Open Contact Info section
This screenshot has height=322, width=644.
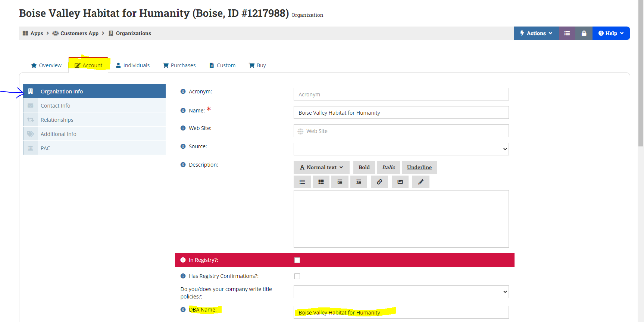point(94,106)
